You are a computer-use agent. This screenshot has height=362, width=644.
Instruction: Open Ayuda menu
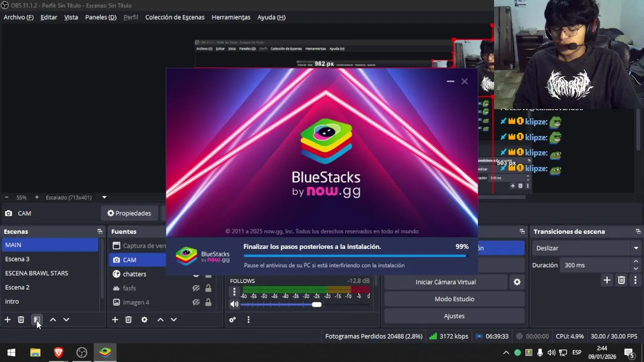click(x=271, y=17)
